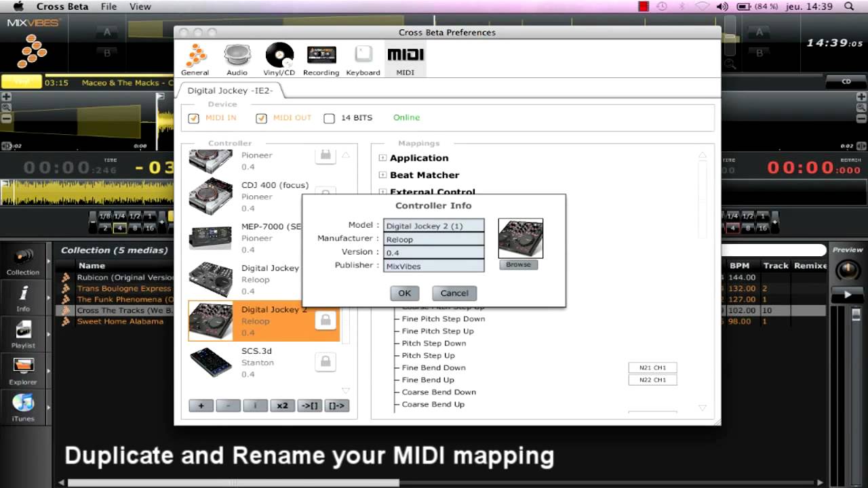The width and height of the screenshot is (868, 488).
Task: Open the Recording preferences pane
Action: [x=321, y=60]
